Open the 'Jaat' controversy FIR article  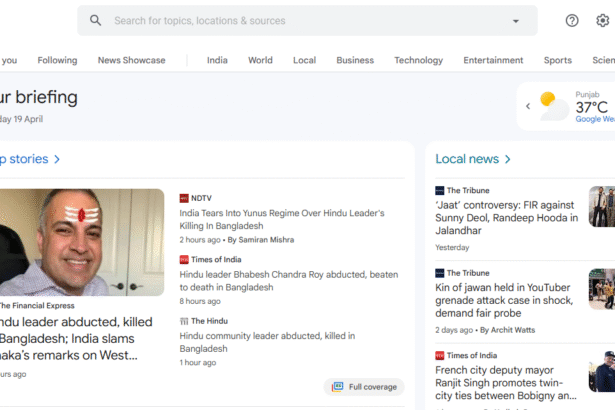[505, 217]
